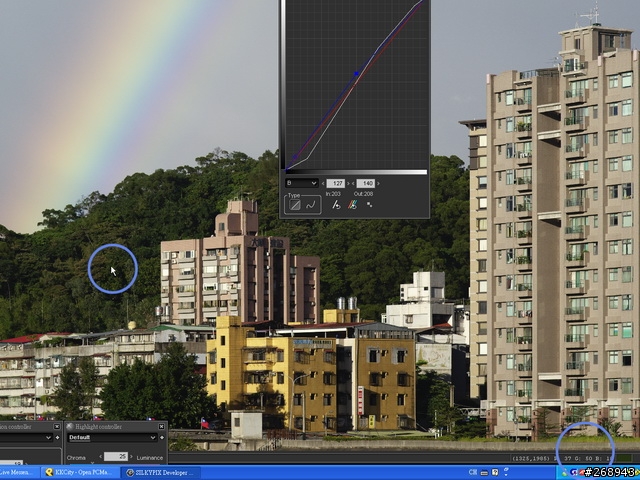Viewport: 640px width, 480px height.
Task: Switch to SILKYPIX Developer taskbar button
Action: (x=161, y=473)
